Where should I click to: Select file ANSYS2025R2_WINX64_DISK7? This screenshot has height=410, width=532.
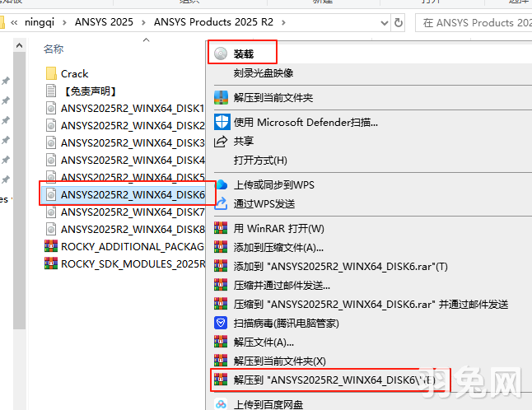pos(133,212)
